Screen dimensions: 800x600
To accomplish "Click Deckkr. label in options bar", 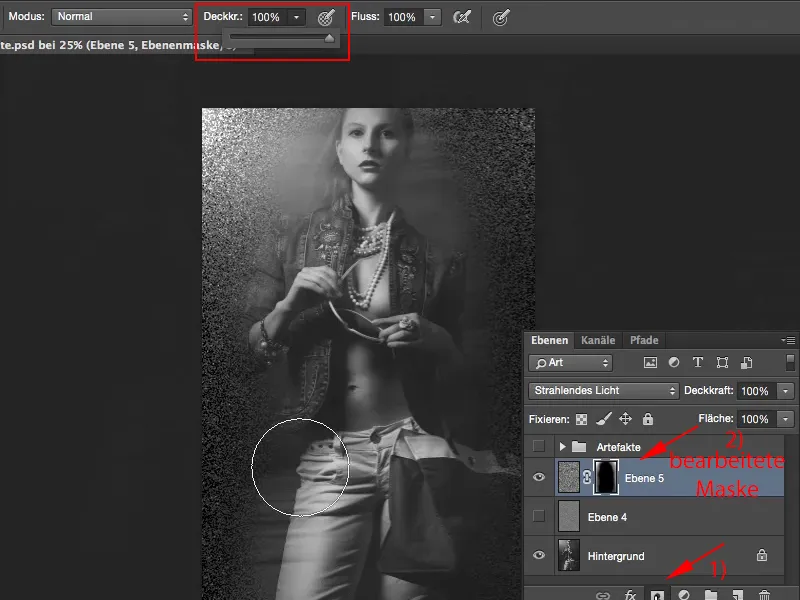I will pyautogui.click(x=223, y=16).
